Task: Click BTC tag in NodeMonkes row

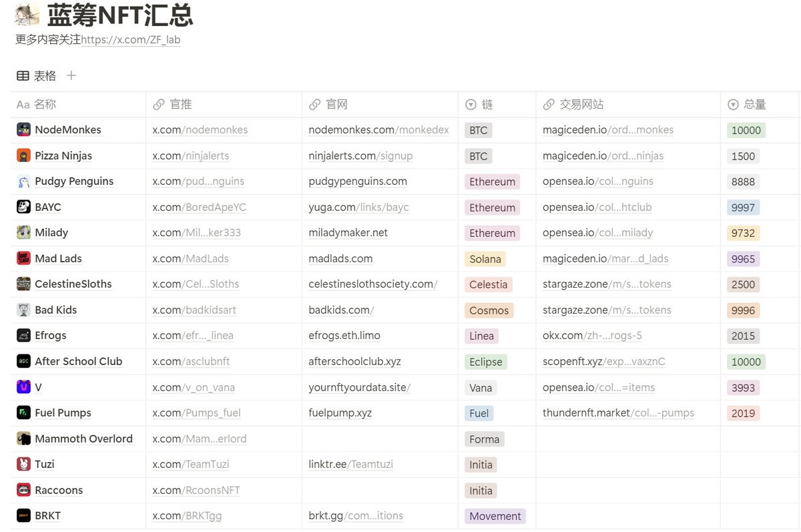Action: click(478, 130)
